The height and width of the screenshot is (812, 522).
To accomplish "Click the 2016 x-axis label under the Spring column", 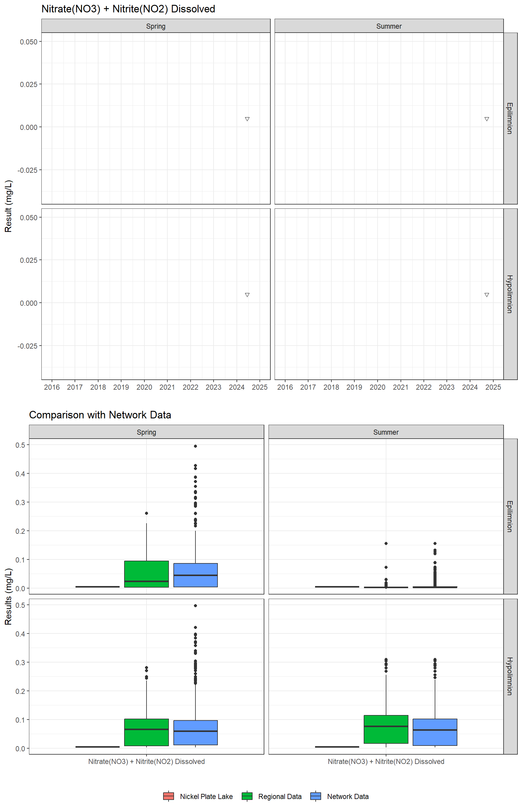I will [x=52, y=387].
